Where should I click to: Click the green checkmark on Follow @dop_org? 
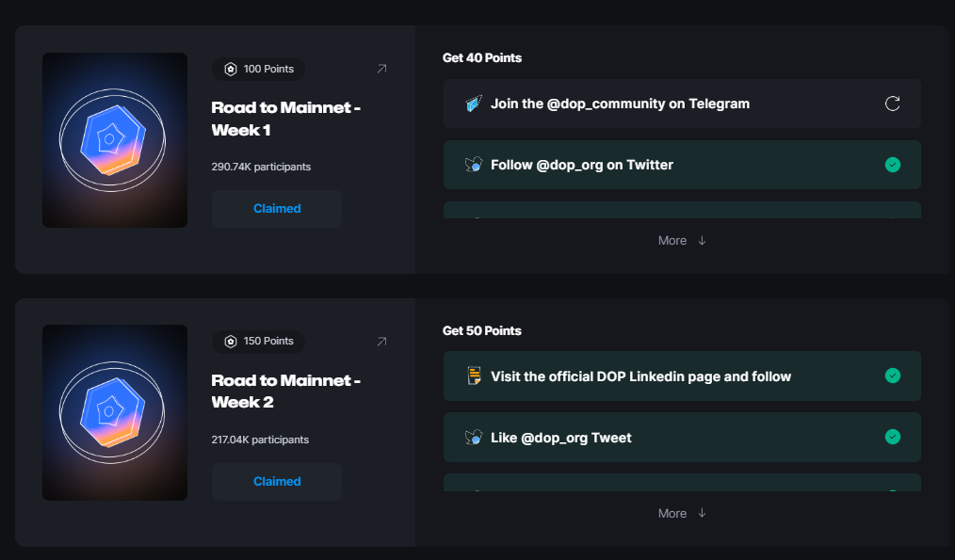pos(892,165)
